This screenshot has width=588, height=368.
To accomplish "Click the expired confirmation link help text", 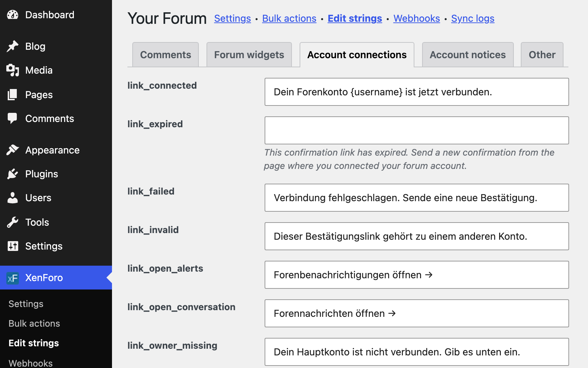I will (x=409, y=159).
